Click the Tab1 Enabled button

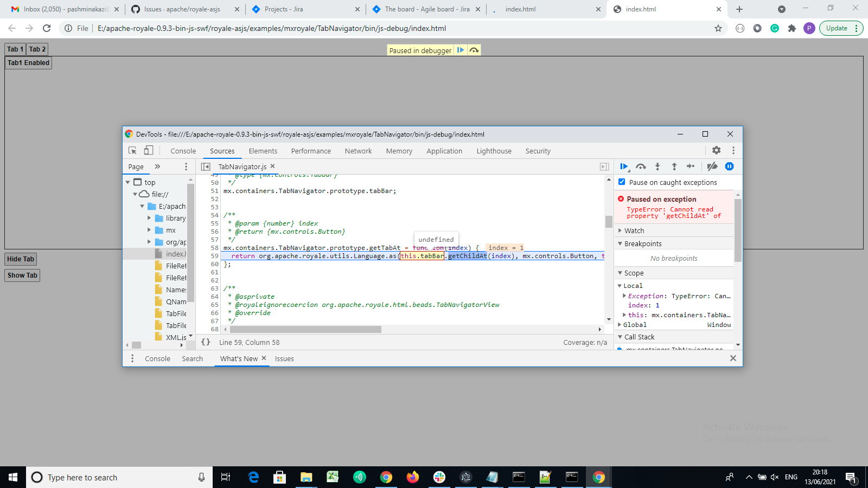pos(28,63)
